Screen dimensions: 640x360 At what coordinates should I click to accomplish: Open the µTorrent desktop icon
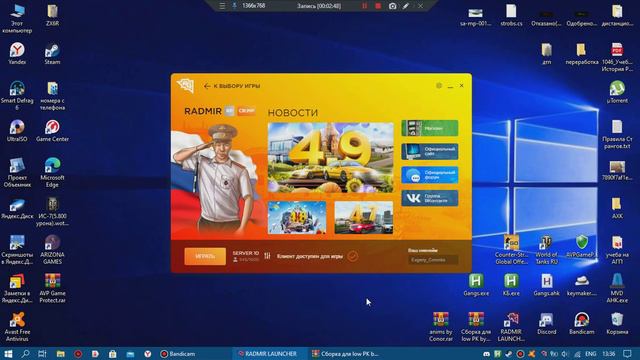pos(617,92)
